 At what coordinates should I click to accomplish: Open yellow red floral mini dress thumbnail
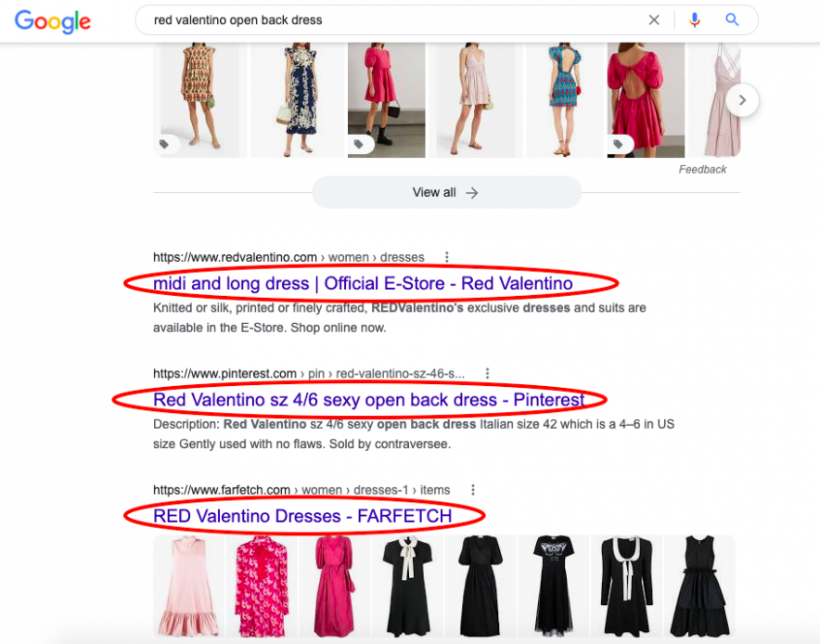[200, 100]
